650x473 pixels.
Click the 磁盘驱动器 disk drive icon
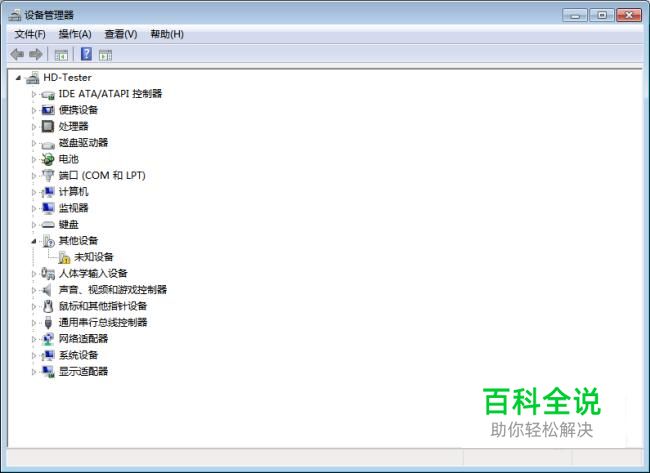pyautogui.click(x=48, y=144)
